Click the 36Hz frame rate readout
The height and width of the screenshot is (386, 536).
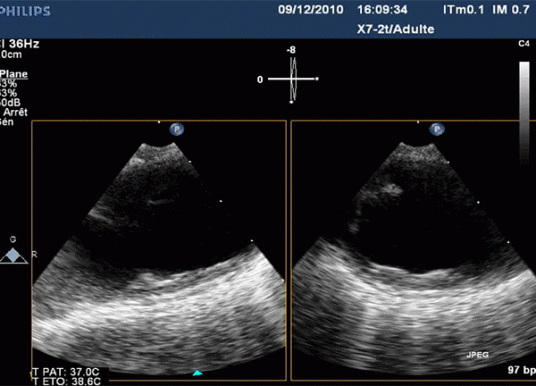click(x=24, y=44)
